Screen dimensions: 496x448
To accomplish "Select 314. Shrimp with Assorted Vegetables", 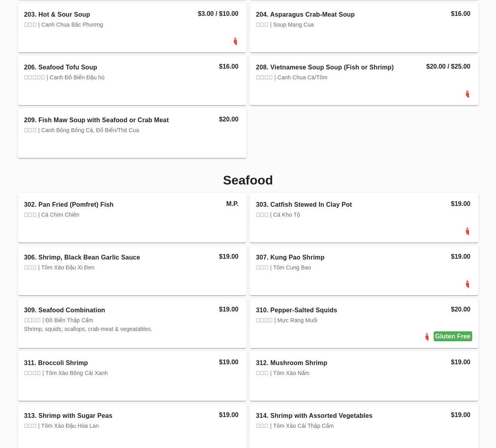I will [x=314, y=416].
